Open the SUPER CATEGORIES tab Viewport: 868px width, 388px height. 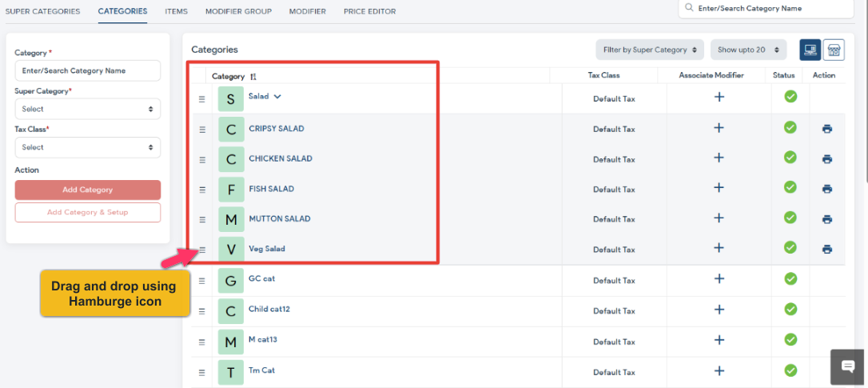[42, 11]
